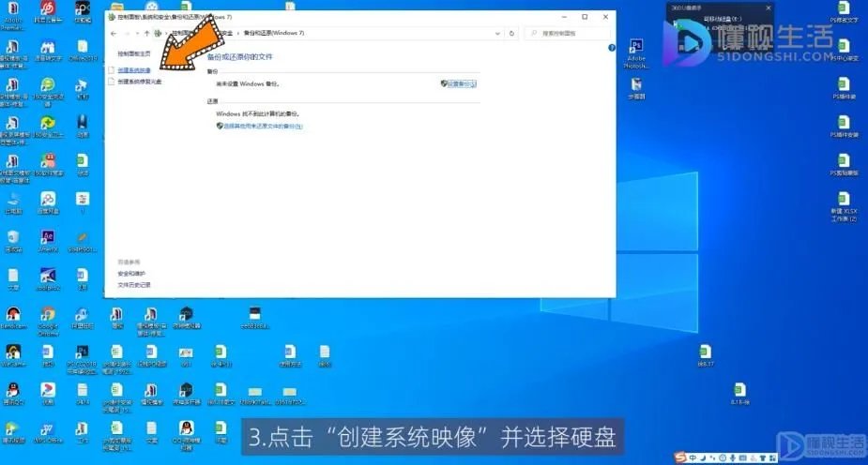Screen dimensions: 868x465
Task: Open 360 安全卫士 desktop icon
Action: pos(48,127)
